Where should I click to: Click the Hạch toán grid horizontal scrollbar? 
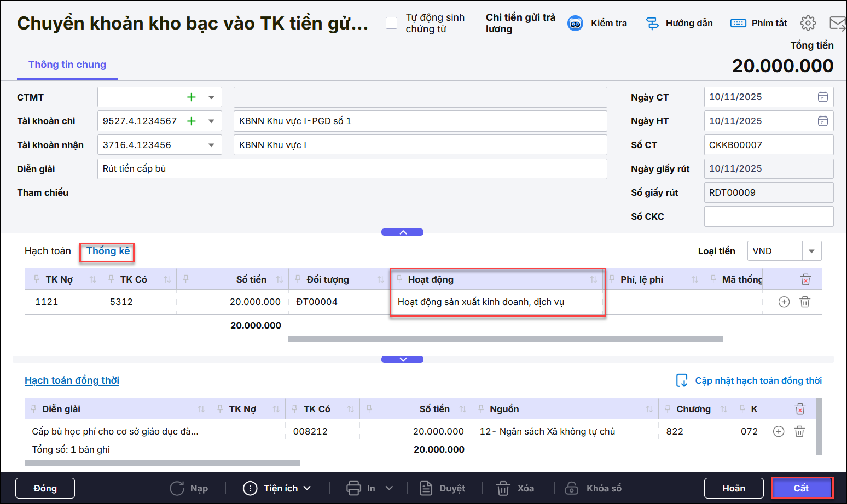click(505, 339)
